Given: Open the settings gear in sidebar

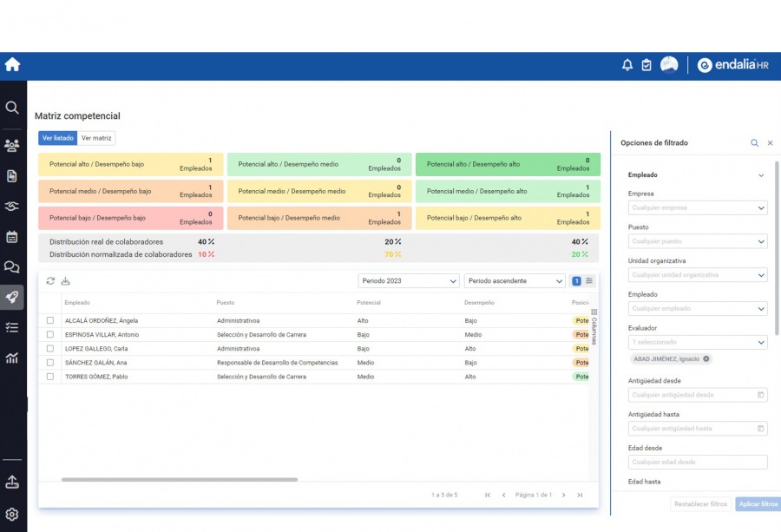Looking at the screenshot, I should click(x=12, y=514).
